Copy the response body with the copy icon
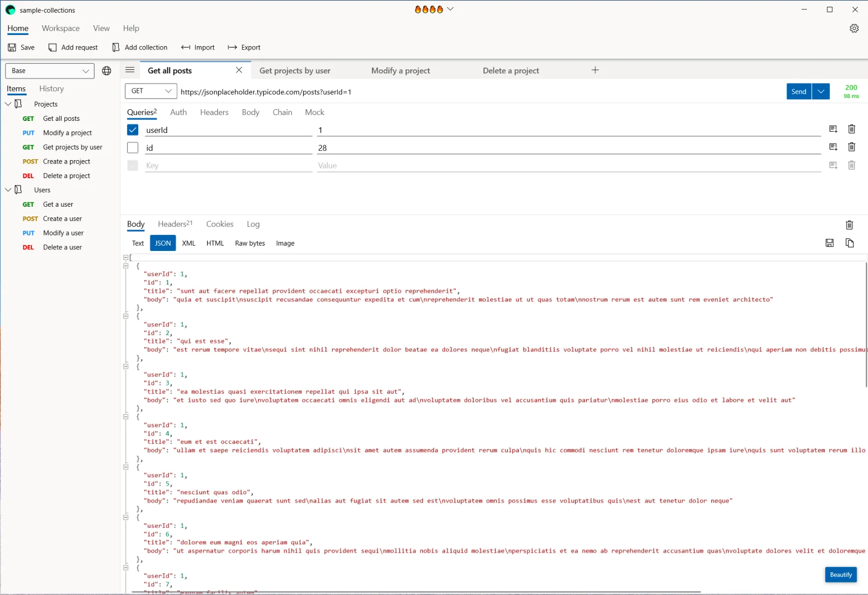Viewport: 868px width, 595px height. coord(850,243)
